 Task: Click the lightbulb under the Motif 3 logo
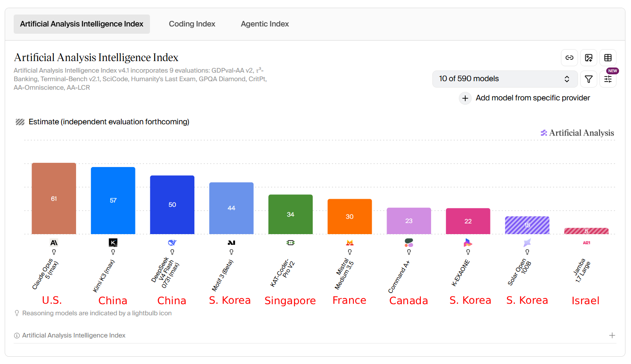tap(232, 252)
